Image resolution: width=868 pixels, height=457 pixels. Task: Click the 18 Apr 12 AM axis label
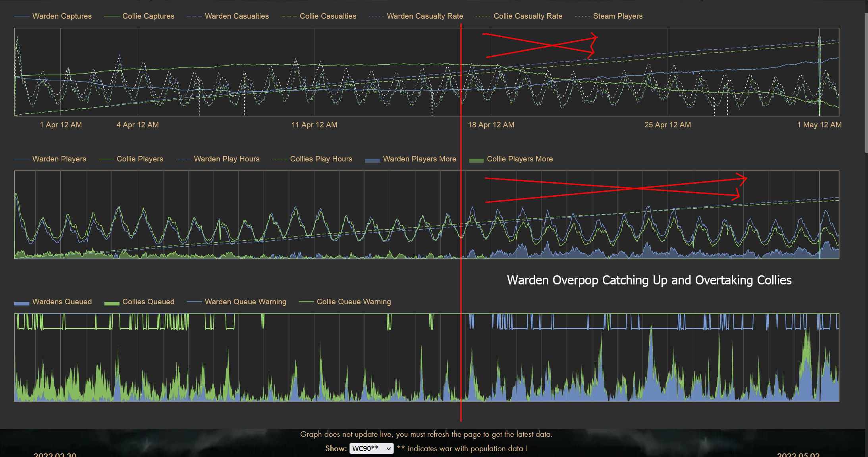(491, 125)
